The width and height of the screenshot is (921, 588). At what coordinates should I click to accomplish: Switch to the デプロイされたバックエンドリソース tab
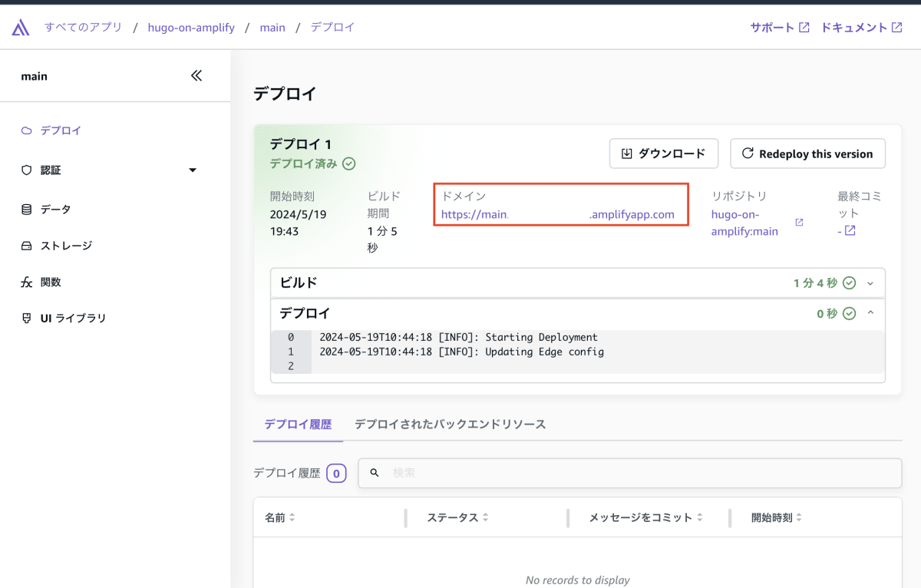[x=451, y=424]
